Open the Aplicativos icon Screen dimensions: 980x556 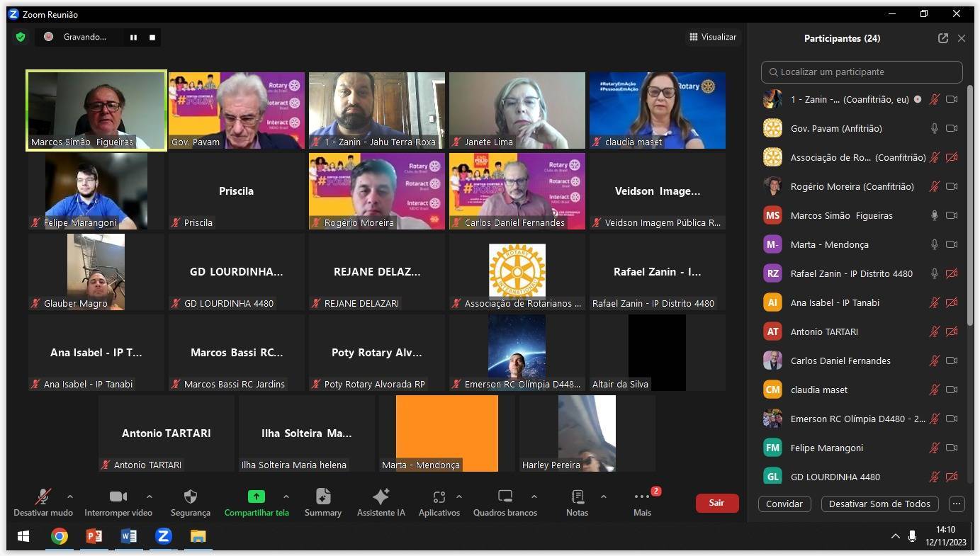(x=439, y=497)
